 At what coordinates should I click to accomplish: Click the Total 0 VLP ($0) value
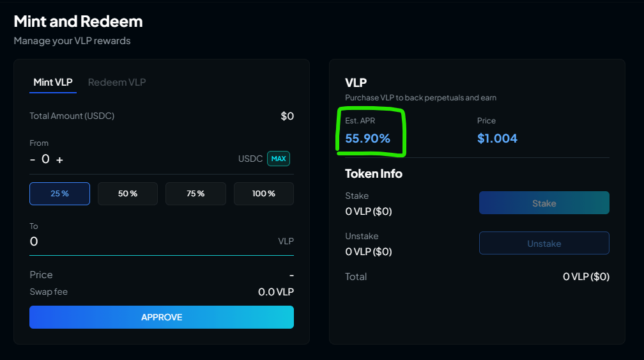click(x=586, y=277)
